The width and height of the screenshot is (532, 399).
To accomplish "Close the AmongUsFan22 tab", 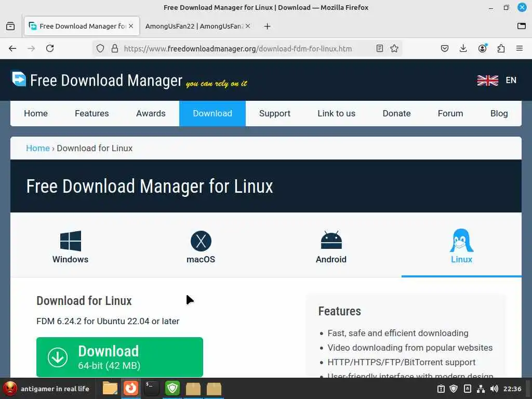I will click(x=248, y=26).
